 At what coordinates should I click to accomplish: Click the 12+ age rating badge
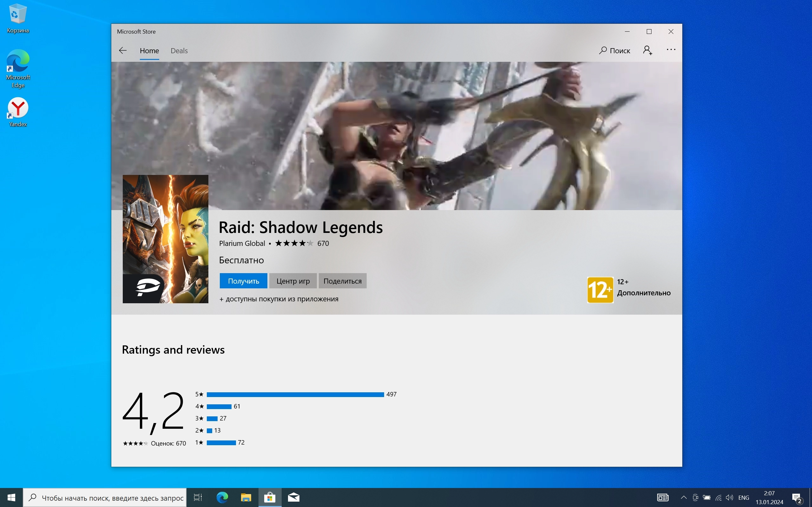pyautogui.click(x=600, y=290)
